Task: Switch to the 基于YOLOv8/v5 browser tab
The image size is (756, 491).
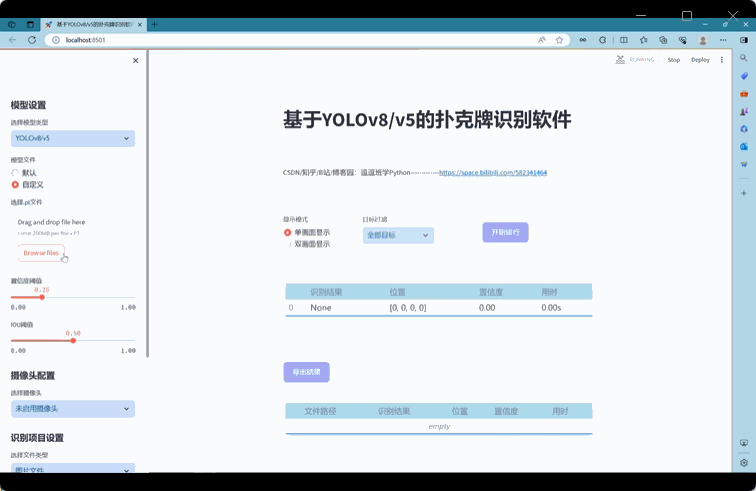Action: (x=94, y=24)
